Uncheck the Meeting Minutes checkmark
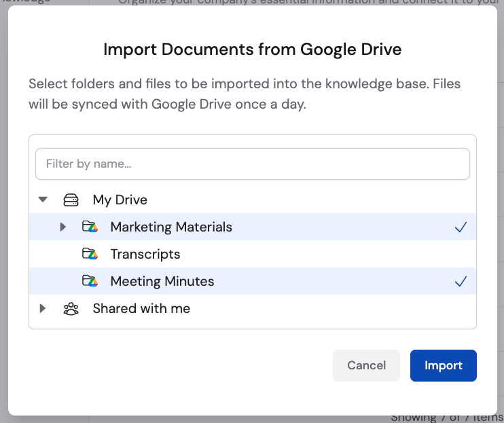This screenshot has height=423, width=504. point(461,281)
